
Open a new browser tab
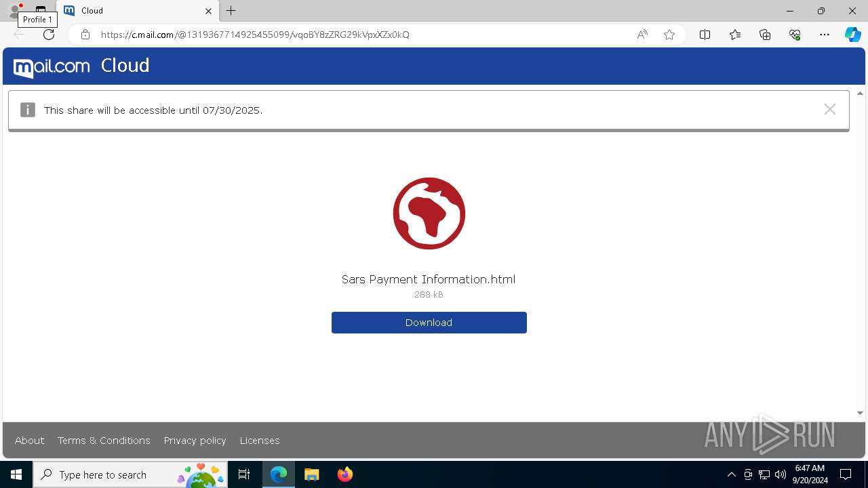(231, 11)
